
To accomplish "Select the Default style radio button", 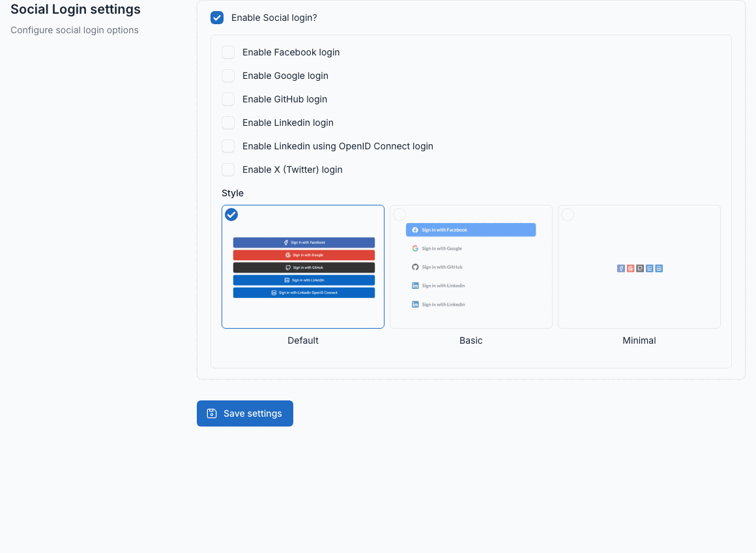I will 231,215.
